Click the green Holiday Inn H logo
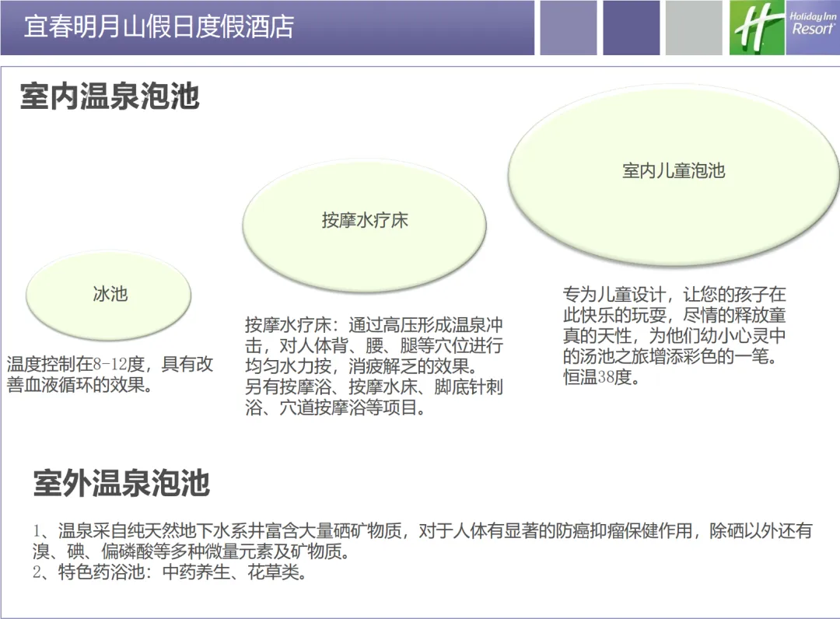 [x=758, y=28]
